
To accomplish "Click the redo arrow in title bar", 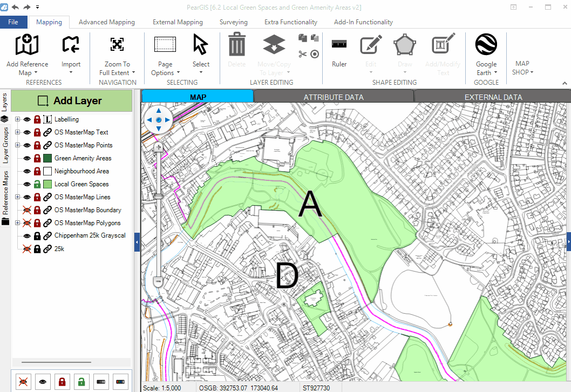I will click(x=27, y=7).
